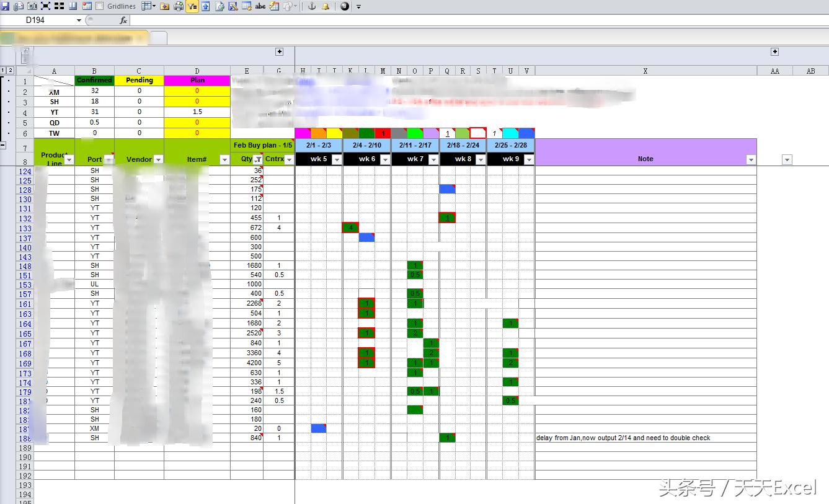Click the table edit pencil icon
829x504 pixels.
point(247,6)
